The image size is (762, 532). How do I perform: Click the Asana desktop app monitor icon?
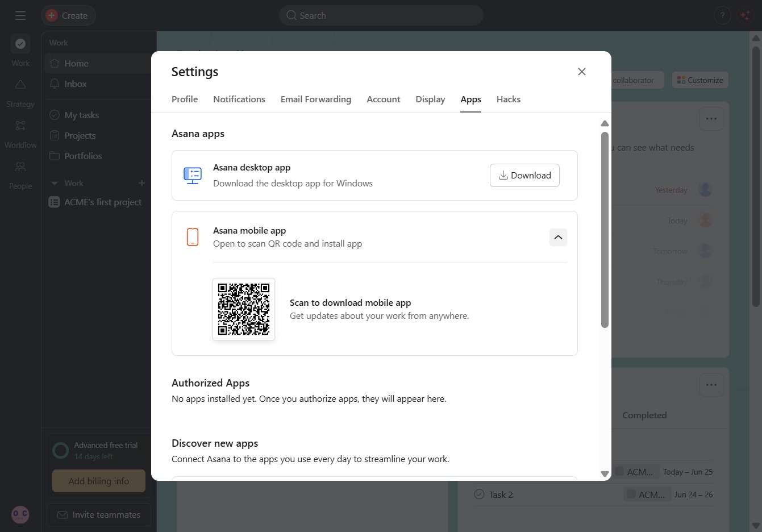pos(193,175)
